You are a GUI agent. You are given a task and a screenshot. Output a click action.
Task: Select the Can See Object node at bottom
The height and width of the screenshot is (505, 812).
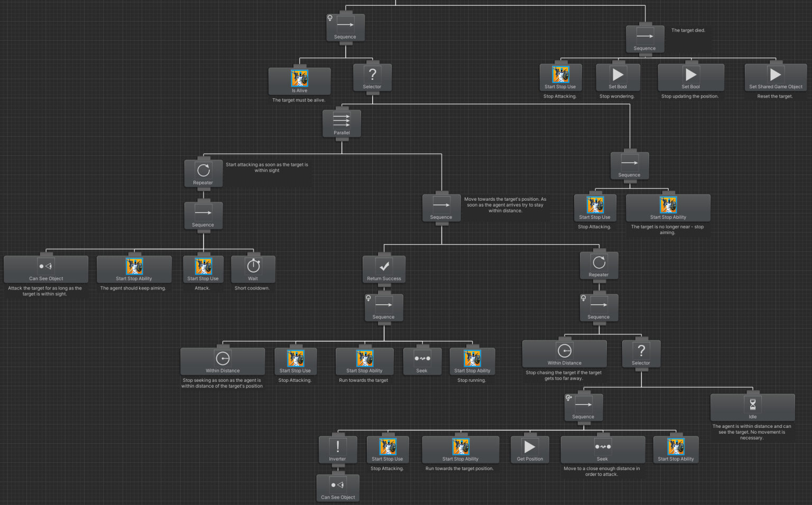point(337,485)
